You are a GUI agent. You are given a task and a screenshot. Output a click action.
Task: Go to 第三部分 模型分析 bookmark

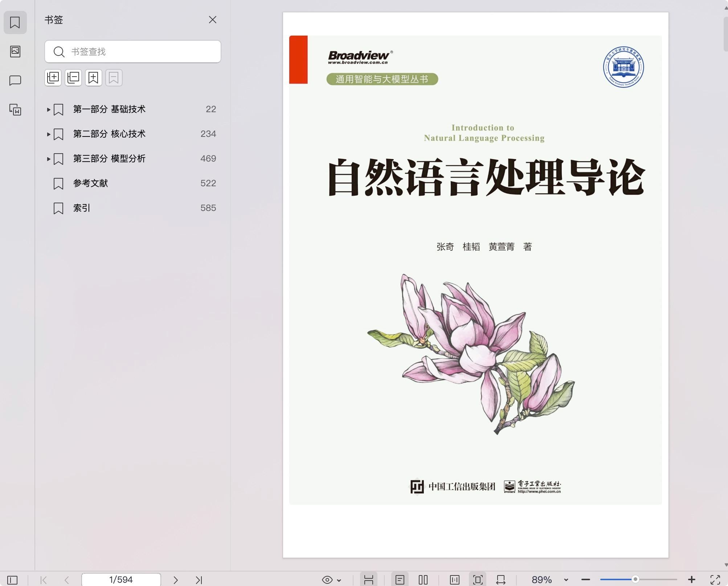pos(109,159)
